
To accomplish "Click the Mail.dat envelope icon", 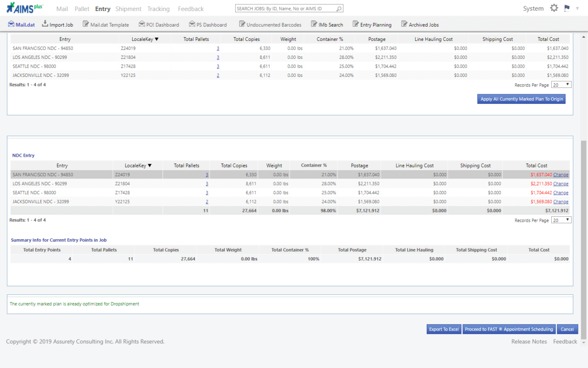I will tap(11, 24).
